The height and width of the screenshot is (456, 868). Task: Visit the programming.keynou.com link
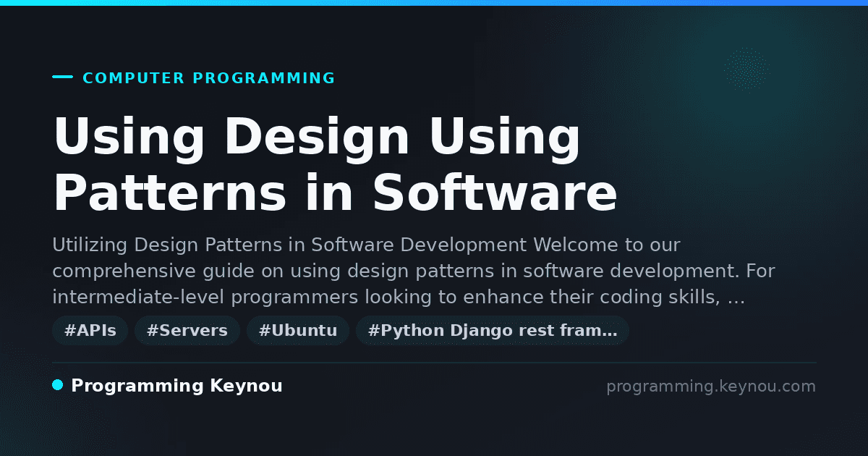(x=711, y=387)
